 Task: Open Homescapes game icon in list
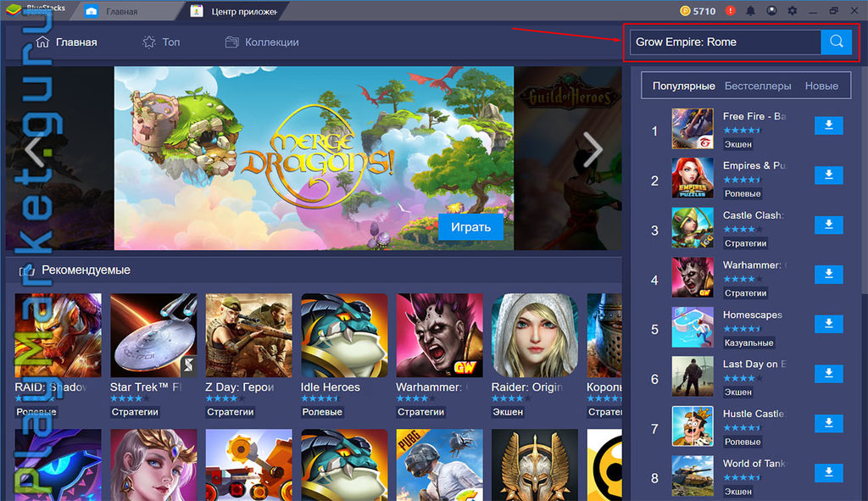click(693, 326)
